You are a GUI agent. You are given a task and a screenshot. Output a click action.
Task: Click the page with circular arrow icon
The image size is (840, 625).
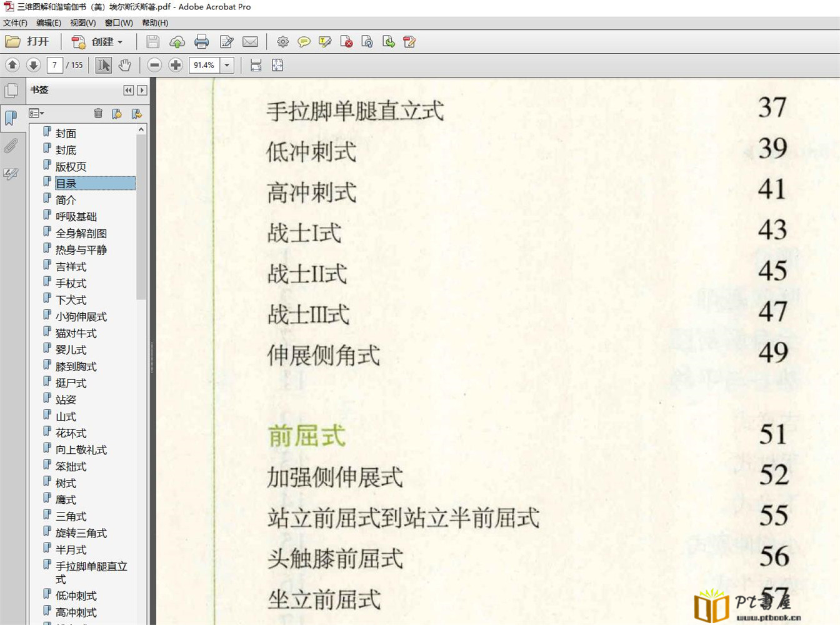[367, 42]
